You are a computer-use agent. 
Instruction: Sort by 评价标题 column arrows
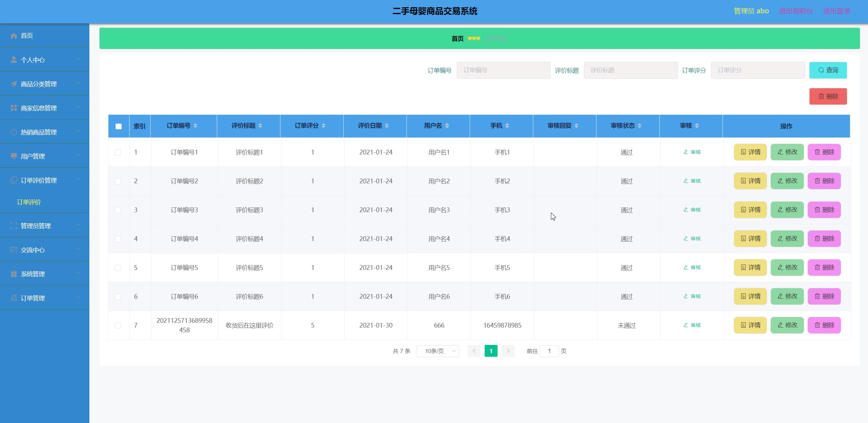click(260, 126)
